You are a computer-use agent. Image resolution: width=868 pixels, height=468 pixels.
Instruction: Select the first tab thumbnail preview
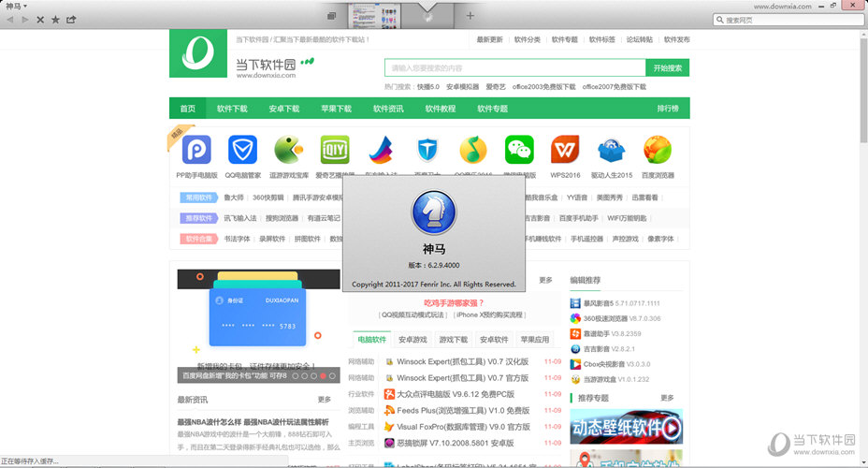coord(373,16)
